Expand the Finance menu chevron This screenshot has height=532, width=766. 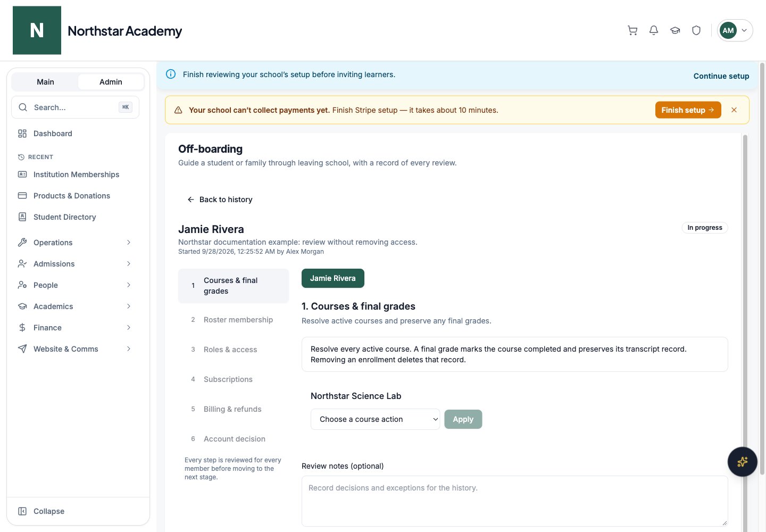[x=129, y=328]
